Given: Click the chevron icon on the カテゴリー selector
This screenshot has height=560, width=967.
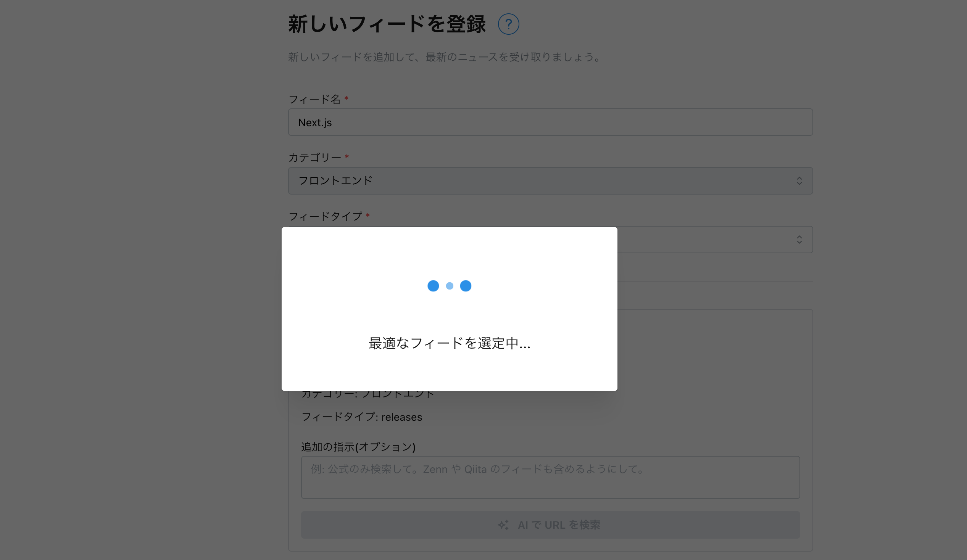Looking at the screenshot, I should 800,181.
